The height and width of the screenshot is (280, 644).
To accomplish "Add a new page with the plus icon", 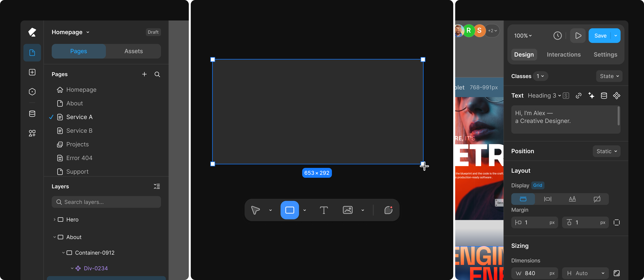I will 144,74.
